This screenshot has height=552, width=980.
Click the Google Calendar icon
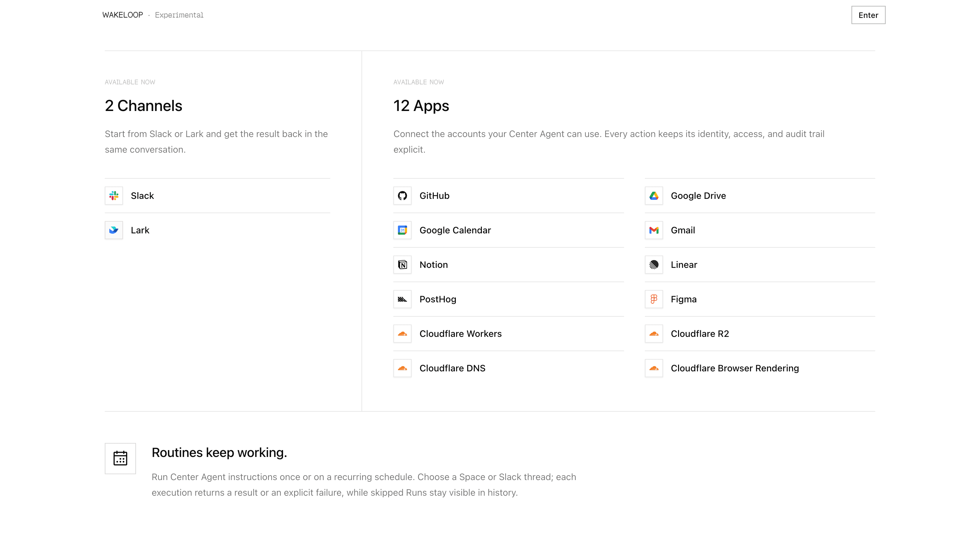tap(402, 230)
